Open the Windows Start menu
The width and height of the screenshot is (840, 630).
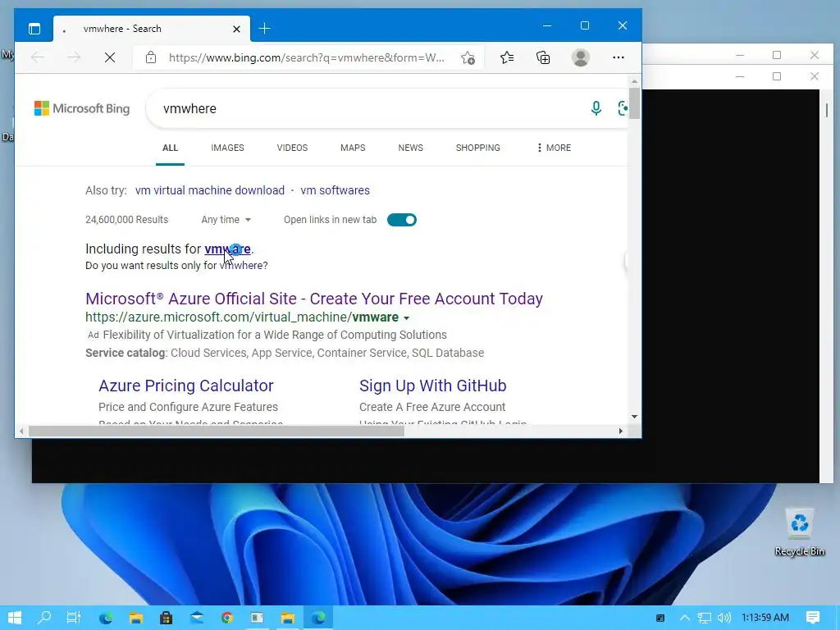tap(15, 618)
